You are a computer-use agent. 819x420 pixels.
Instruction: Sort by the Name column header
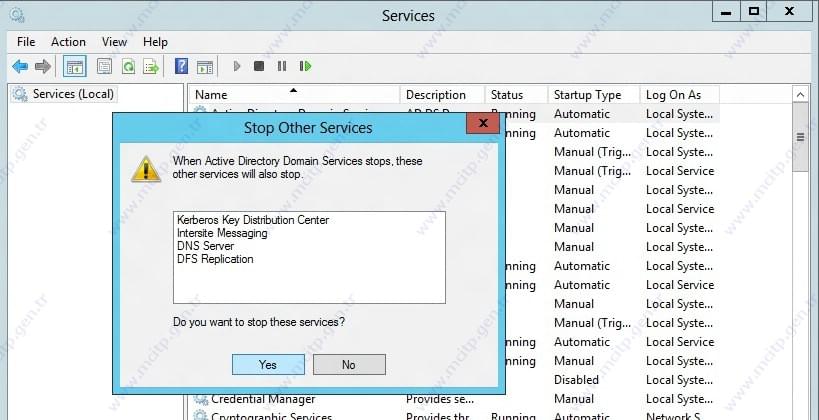click(295, 95)
